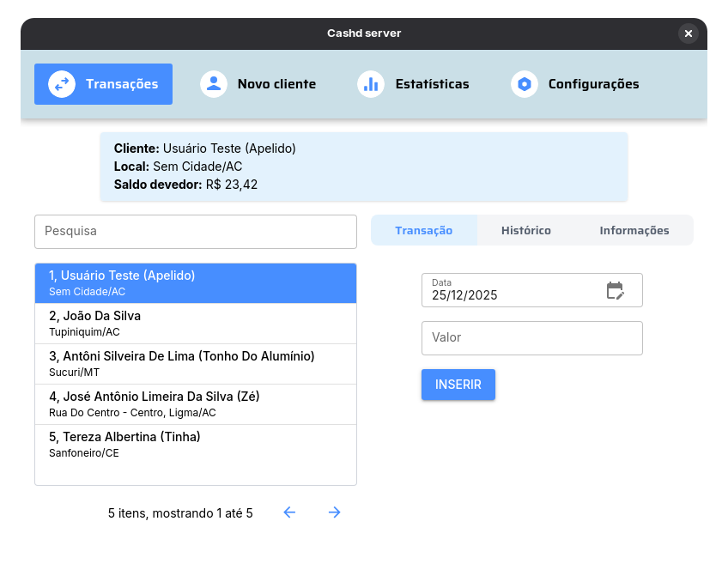The image size is (728, 588).
Task: Click the Data field showing 25/12/2025
Action: [x=532, y=290]
